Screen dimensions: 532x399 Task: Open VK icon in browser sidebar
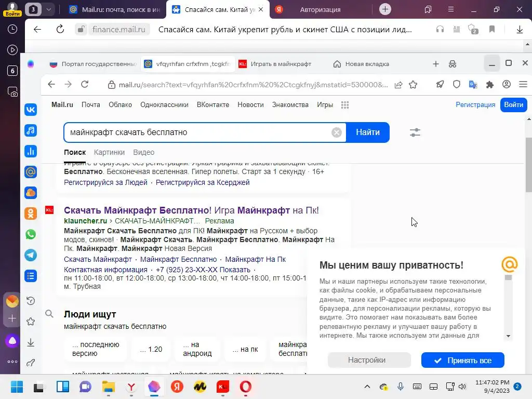(31, 109)
